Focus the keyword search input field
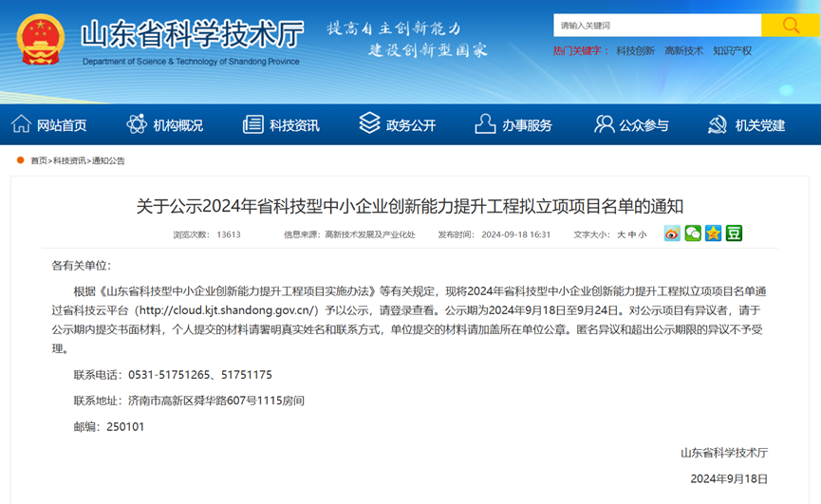The image size is (821, 504). [657, 25]
